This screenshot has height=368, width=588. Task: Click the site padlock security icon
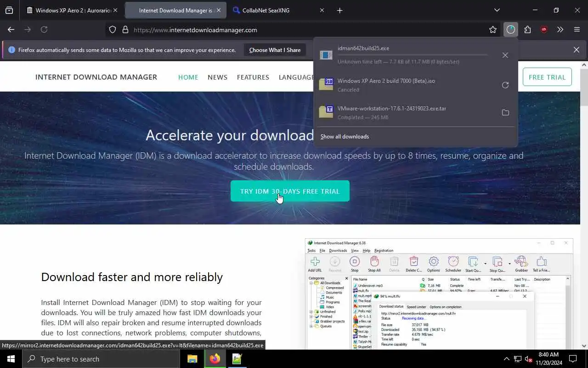point(125,29)
